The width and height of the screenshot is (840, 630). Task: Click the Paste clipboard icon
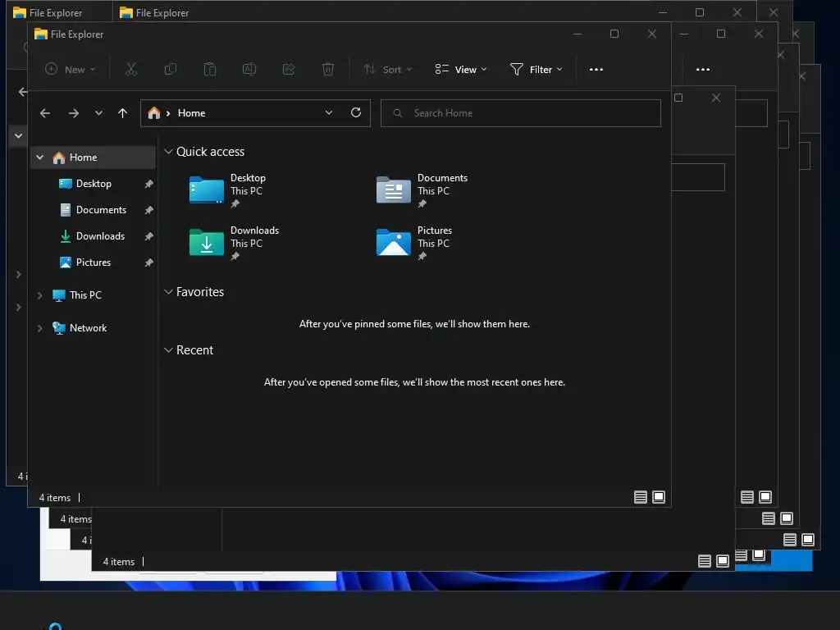click(210, 69)
